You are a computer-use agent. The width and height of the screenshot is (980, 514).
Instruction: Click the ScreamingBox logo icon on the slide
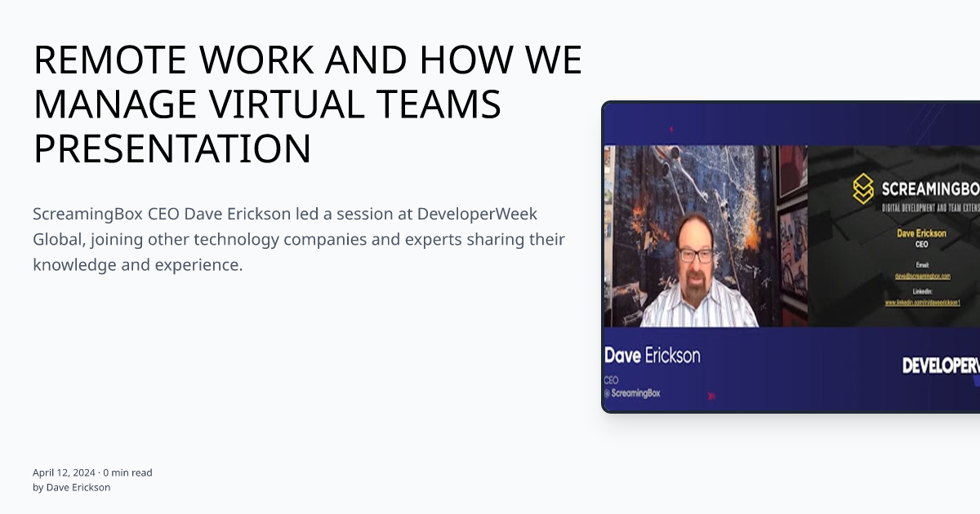(x=863, y=187)
